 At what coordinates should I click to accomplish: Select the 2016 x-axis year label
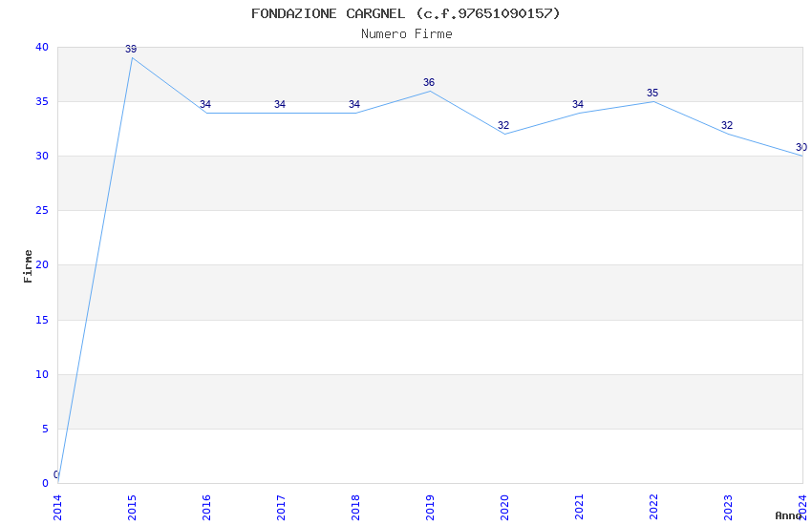(x=206, y=508)
